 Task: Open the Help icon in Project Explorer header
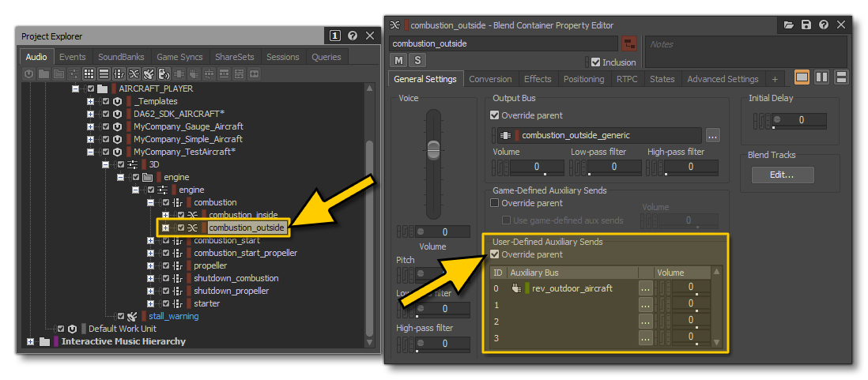pyautogui.click(x=353, y=36)
